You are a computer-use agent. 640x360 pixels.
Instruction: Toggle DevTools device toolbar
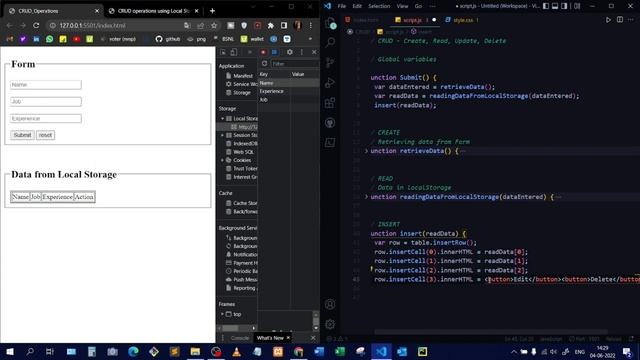(x=233, y=52)
